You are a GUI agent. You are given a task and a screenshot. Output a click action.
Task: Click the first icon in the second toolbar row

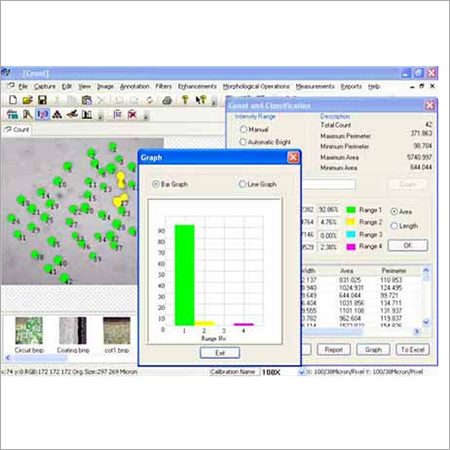tap(12, 115)
